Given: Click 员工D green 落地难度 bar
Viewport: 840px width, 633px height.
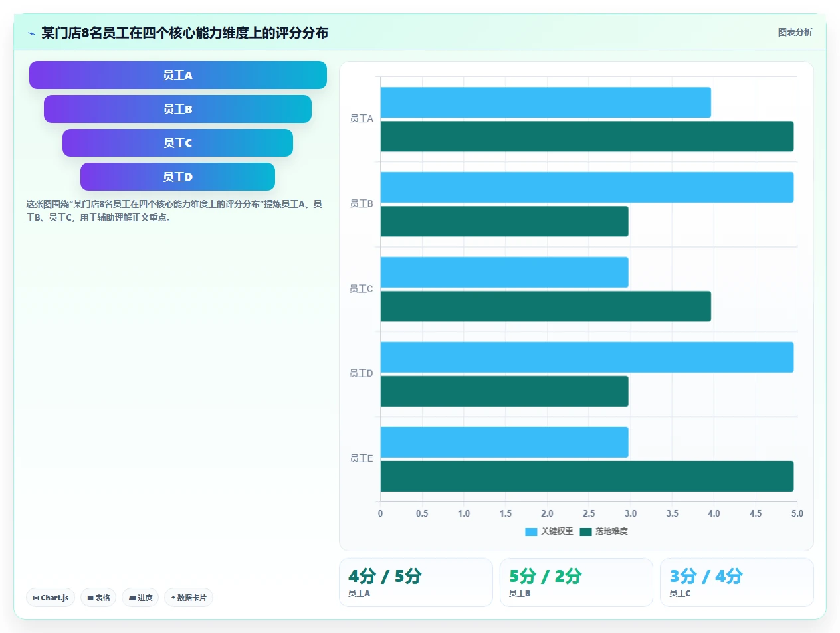Looking at the screenshot, I should point(504,391).
